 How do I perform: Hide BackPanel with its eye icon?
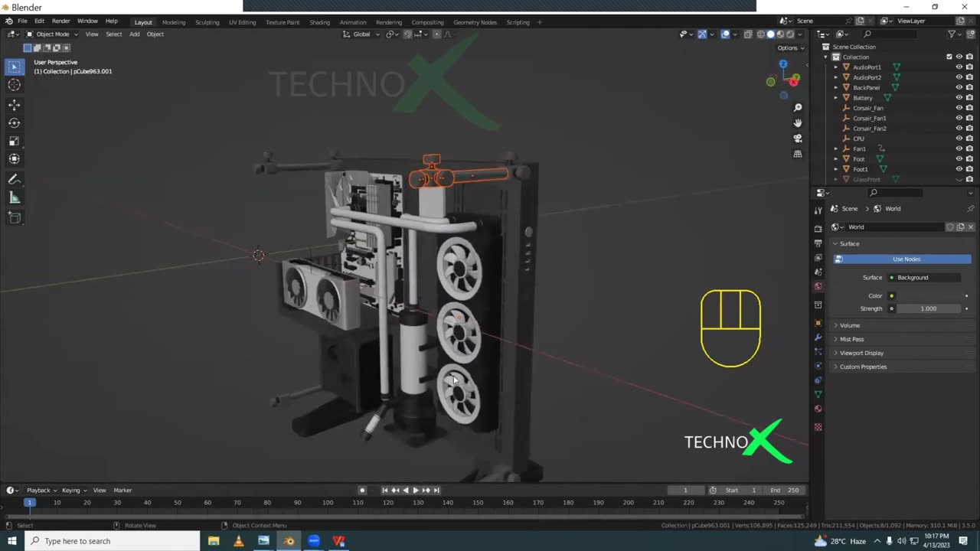tap(959, 87)
